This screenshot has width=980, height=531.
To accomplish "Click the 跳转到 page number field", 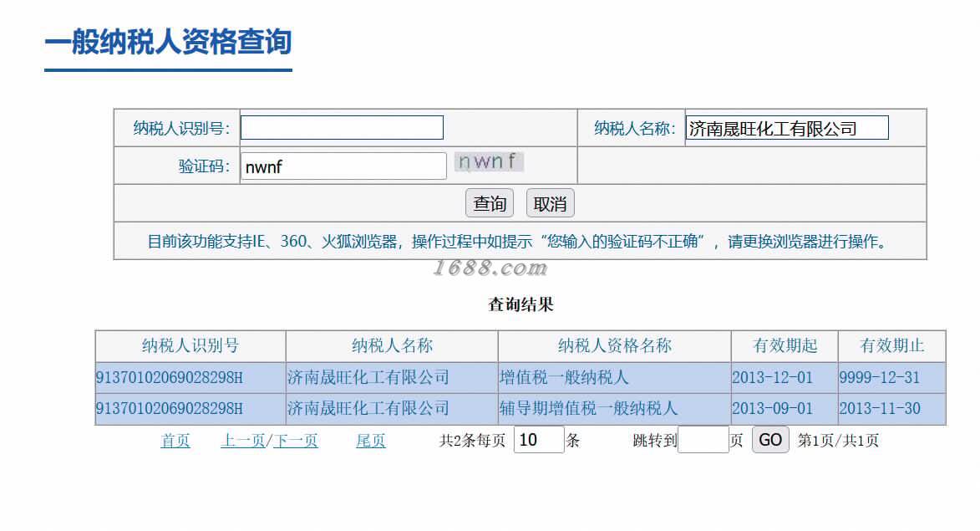I will (703, 440).
